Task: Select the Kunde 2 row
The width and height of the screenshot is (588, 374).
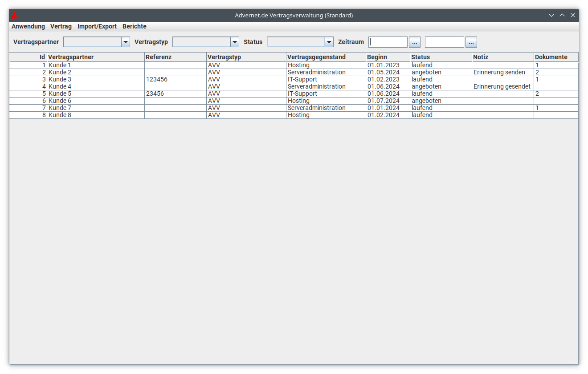Action: point(294,72)
